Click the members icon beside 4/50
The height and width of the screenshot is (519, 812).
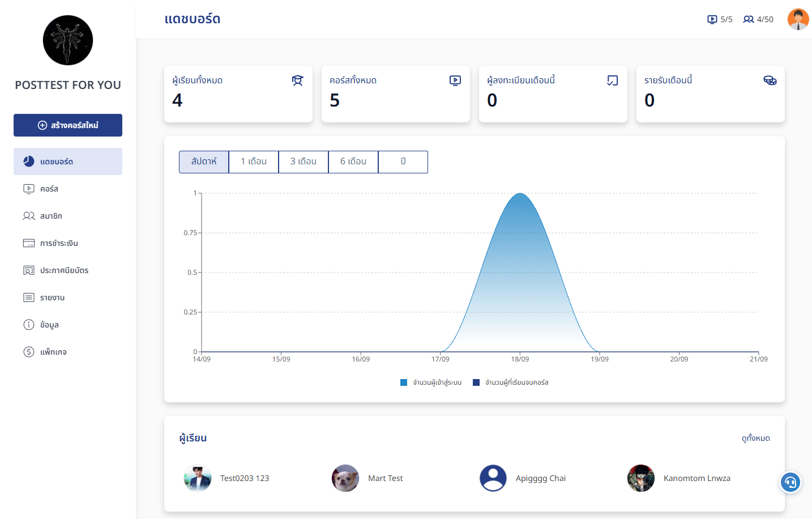pos(749,19)
